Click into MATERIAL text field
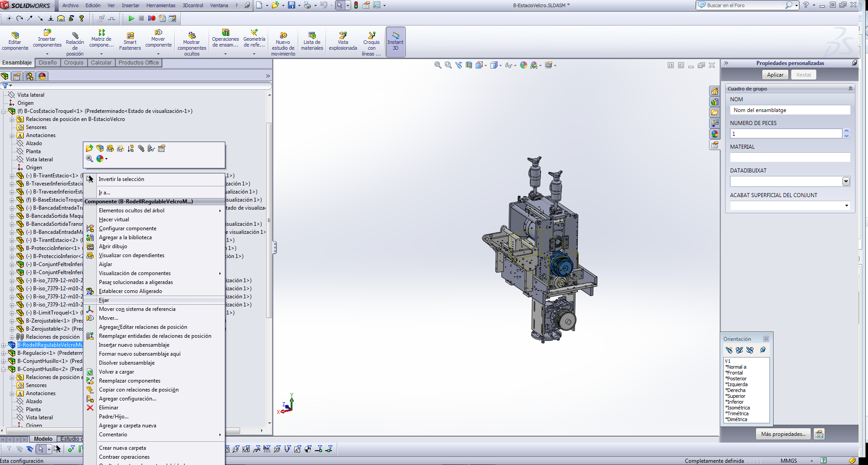Viewport: 868px width, 465px height. pos(790,157)
